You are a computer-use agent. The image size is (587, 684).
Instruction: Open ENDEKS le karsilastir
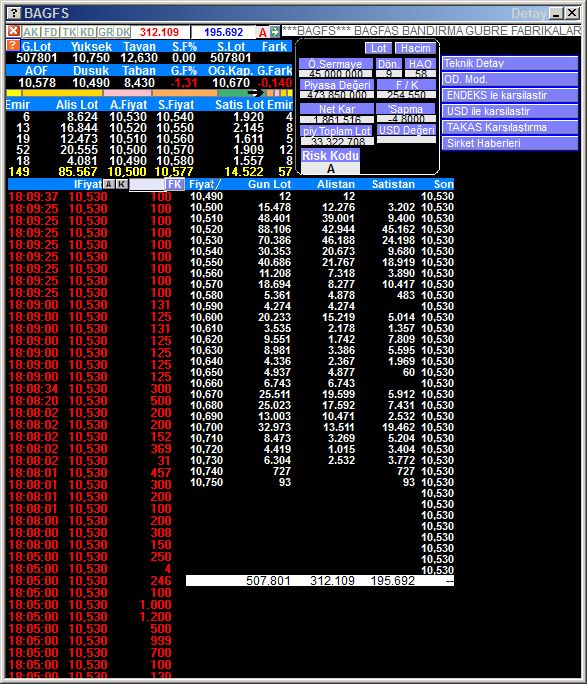point(510,95)
